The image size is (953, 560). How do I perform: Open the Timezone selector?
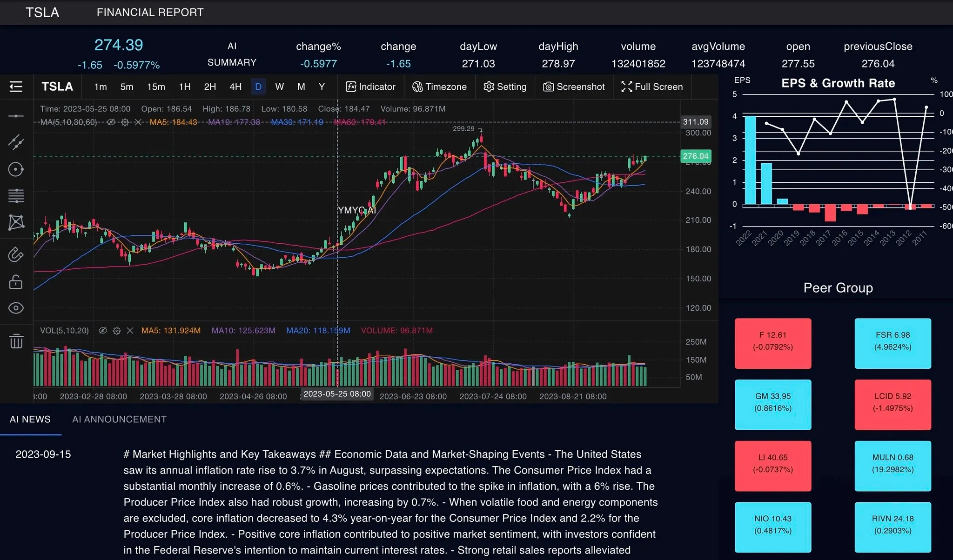[x=439, y=87]
